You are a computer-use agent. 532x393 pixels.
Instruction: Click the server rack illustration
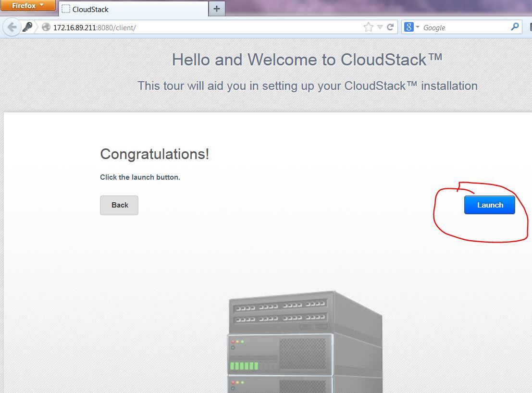tap(305, 342)
